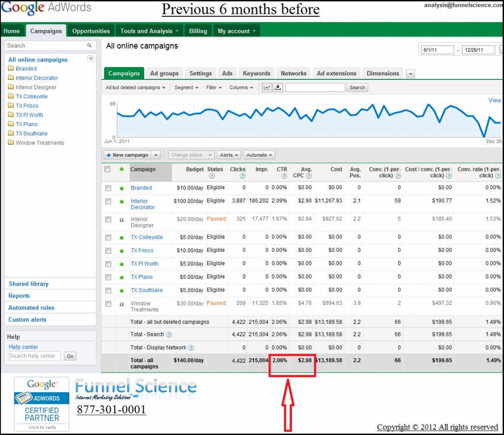The image size is (504, 435).
Task: Switch to the Keywords tab
Action: (256, 73)
